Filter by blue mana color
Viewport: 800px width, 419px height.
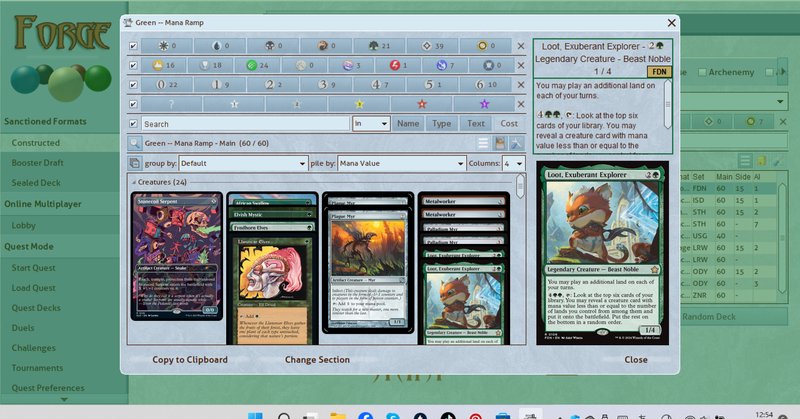[220, 46]
